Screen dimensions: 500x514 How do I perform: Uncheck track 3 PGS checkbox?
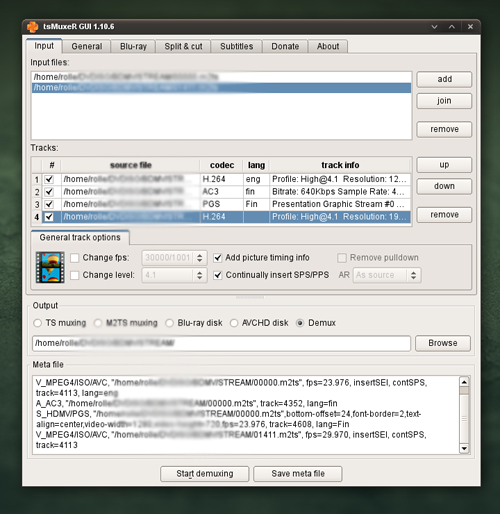click(x=49, y=204)
